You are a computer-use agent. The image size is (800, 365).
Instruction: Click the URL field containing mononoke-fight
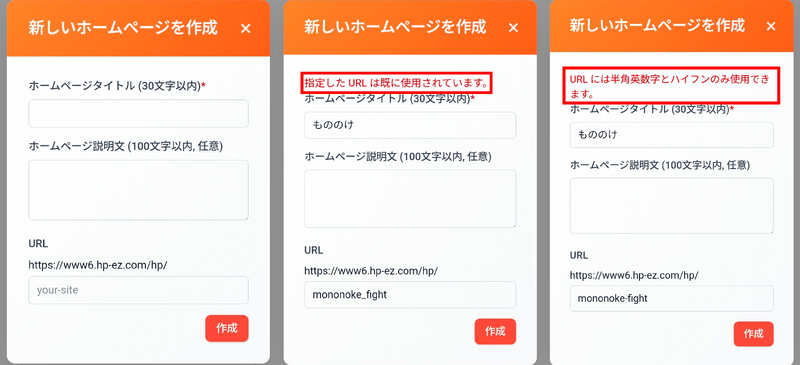tap(671, 298)
